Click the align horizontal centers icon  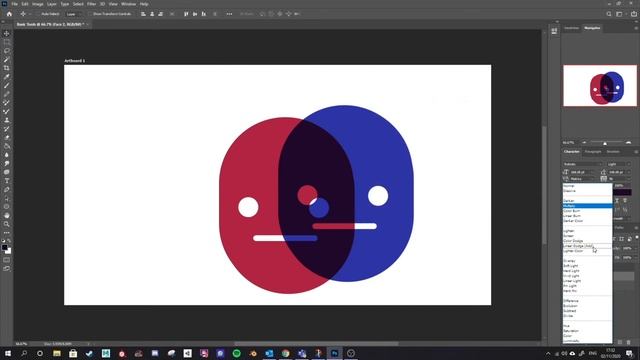pyautogui.click(x=152, y=14)
